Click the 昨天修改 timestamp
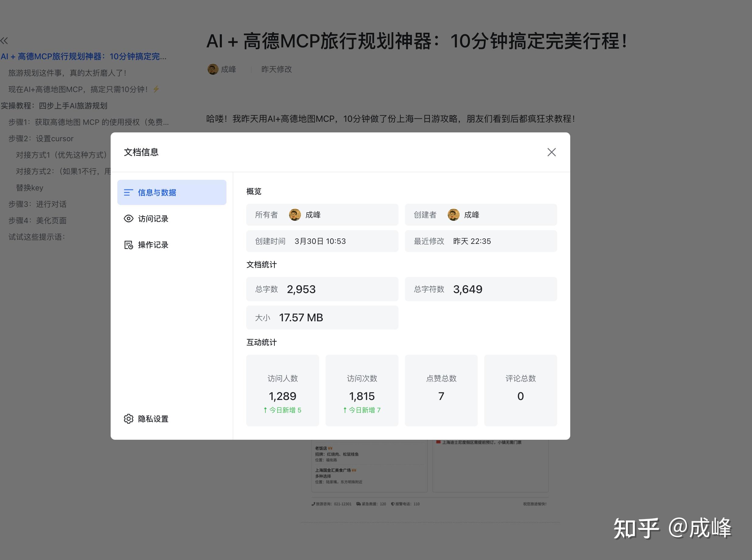752x560 pixels. pos(276,69)
